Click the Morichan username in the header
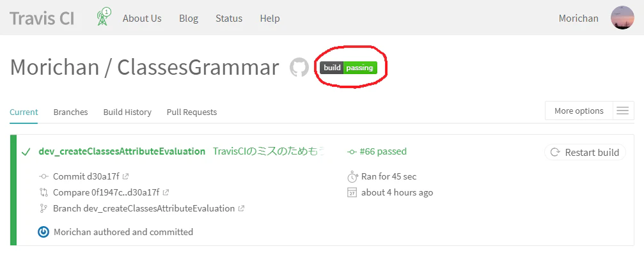 pyautogui.click(x=578, y=19)
